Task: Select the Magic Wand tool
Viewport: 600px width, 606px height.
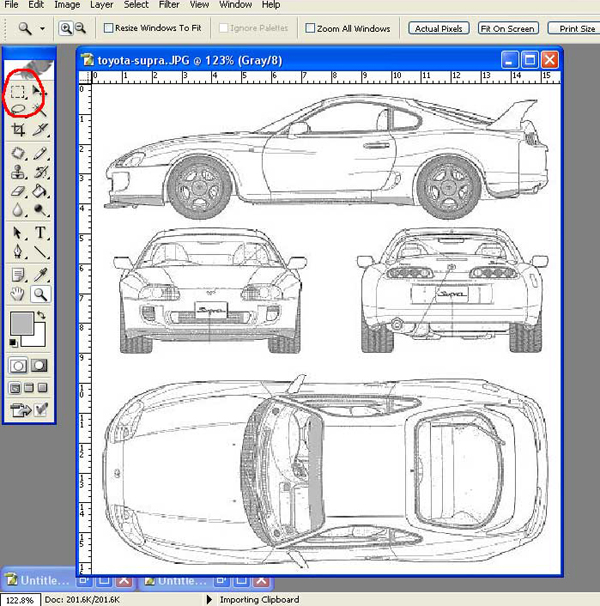Action: tap(40, 109)
